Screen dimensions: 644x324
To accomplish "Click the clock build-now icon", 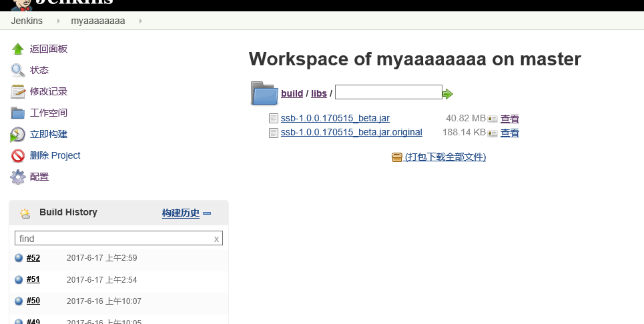I will (18, 135).
